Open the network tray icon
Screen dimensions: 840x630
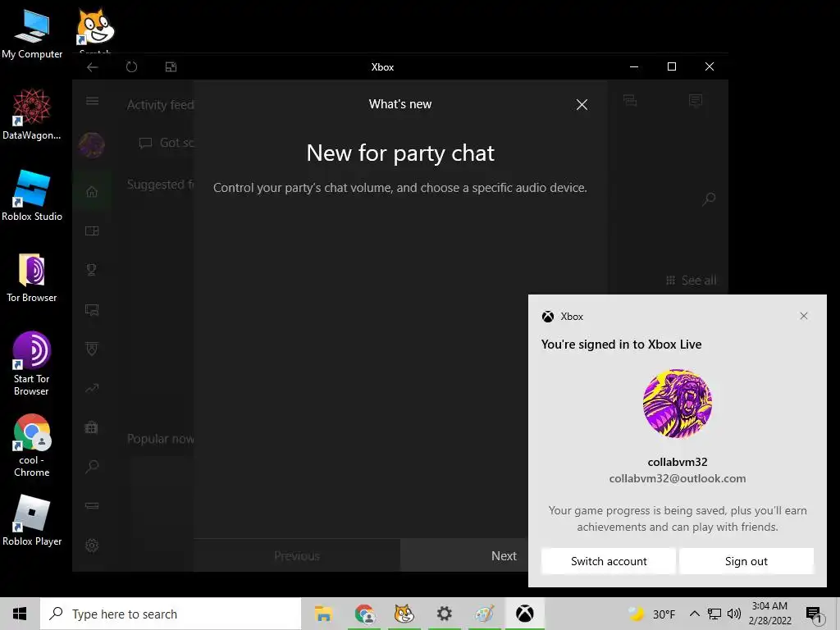[x=714, y=614]
